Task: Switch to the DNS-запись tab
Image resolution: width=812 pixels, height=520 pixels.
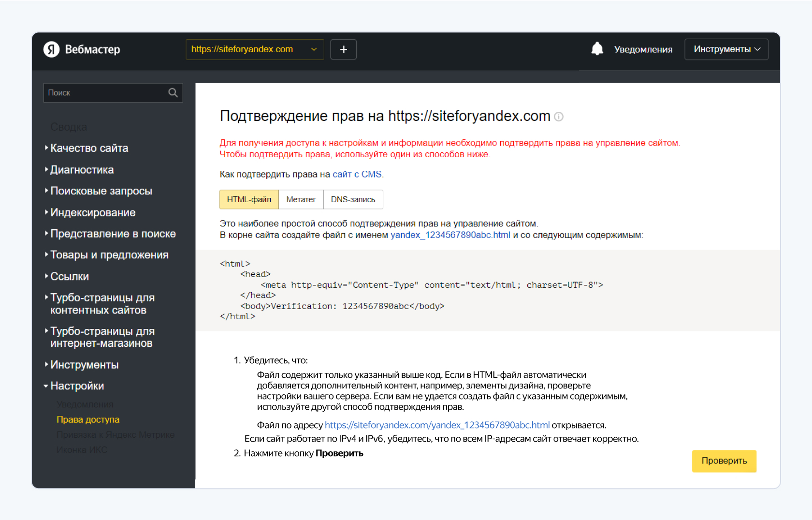Action: click(353, 199)
